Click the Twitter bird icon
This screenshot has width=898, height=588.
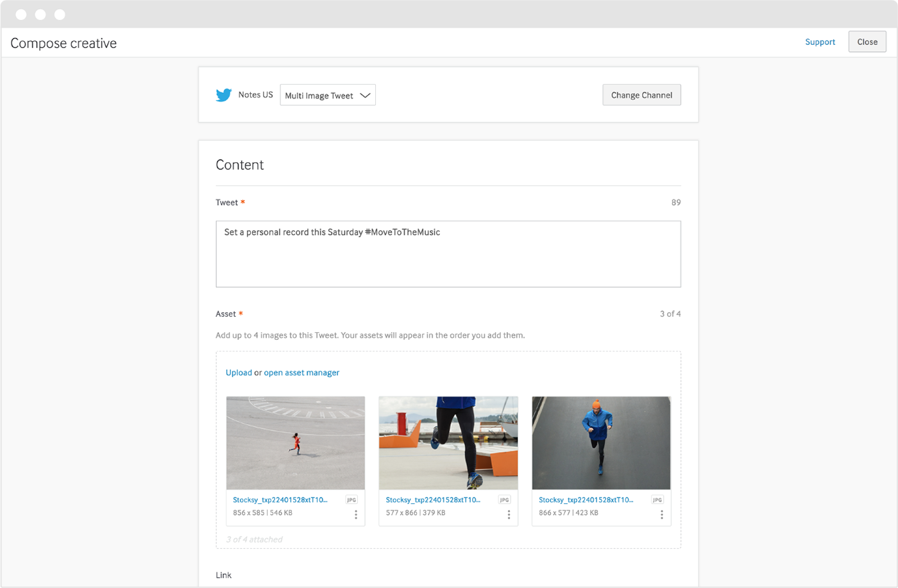[223, 95]
